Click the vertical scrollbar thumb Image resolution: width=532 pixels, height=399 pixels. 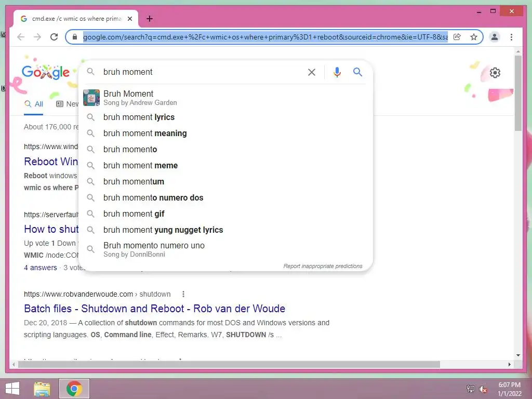click(x=518, y=94)
